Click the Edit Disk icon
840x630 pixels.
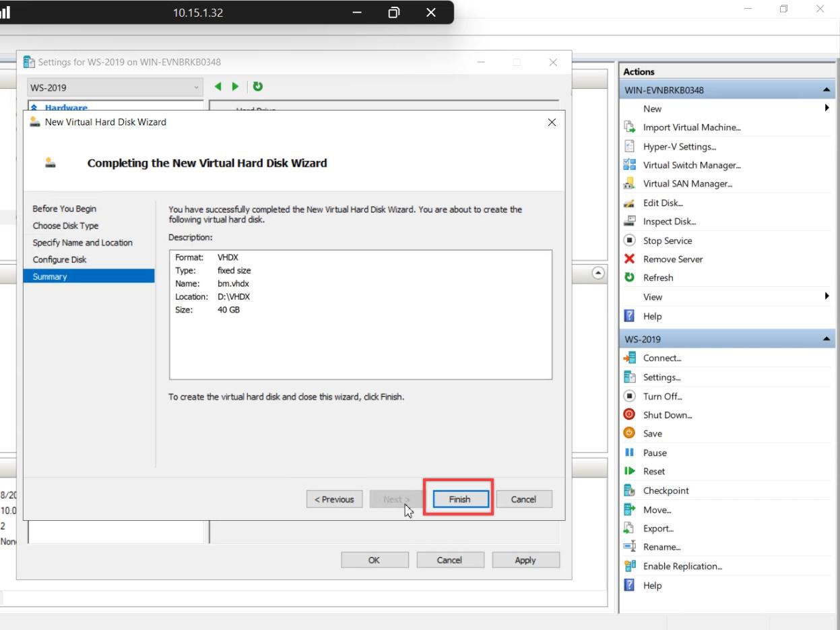click(x=631, y=203)
